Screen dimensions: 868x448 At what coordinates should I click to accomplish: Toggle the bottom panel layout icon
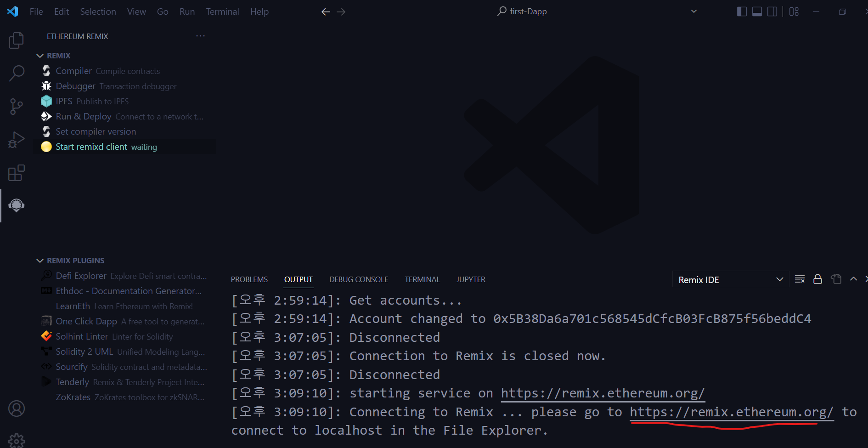757,11
